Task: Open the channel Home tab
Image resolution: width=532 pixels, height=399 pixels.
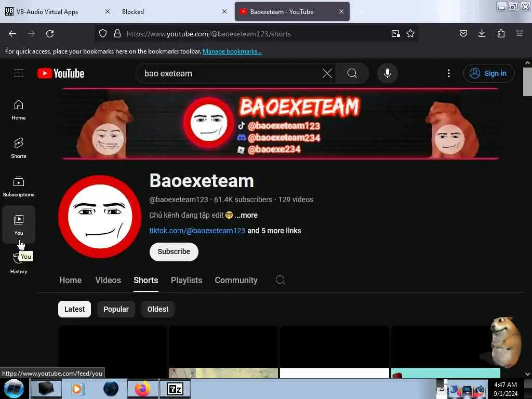Action: pos(70,280)
